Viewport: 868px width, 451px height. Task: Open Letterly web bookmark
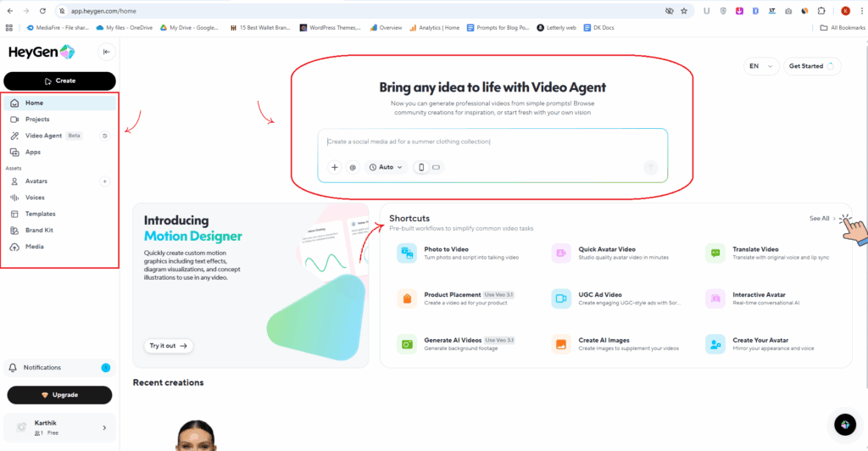pos(556,28)
